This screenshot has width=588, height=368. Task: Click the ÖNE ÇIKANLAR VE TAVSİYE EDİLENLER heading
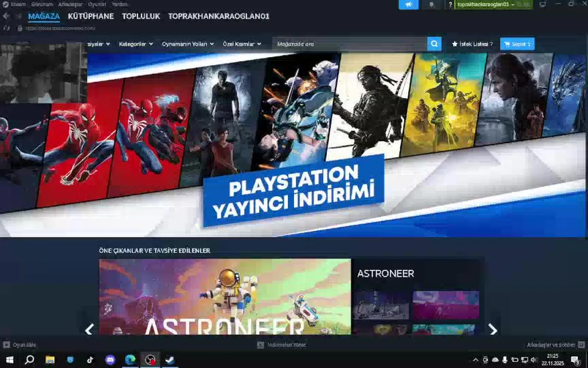pyautogui.click(x=155, y=250)
